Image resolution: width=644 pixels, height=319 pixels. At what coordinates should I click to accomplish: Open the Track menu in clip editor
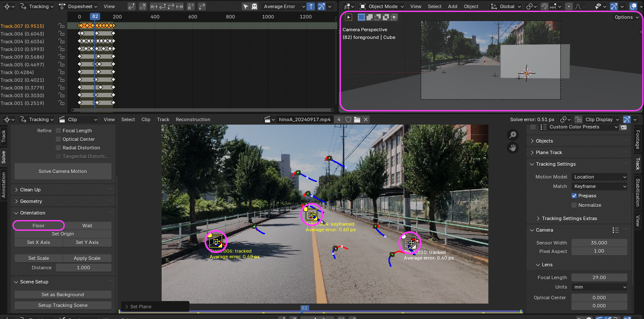tap(163, 119)
